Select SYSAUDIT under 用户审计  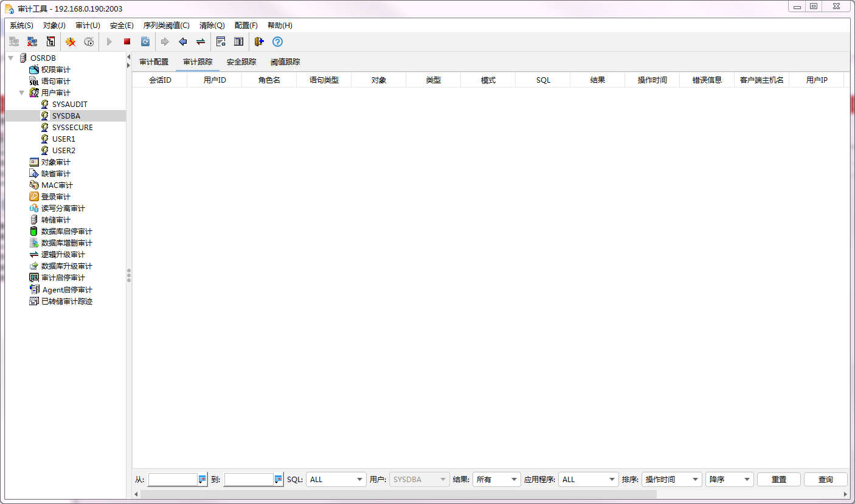tap(68, 104)
